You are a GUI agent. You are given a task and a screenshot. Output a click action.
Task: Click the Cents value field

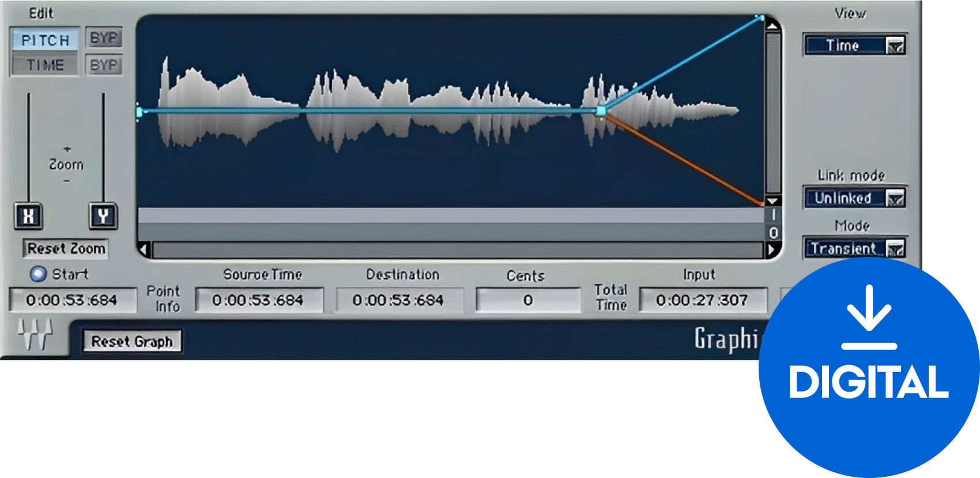click(527, 300)
